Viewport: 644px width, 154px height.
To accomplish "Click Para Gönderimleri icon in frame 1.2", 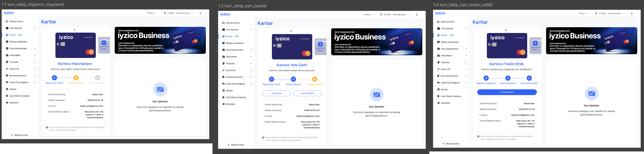I will click(x=223, y=50).
